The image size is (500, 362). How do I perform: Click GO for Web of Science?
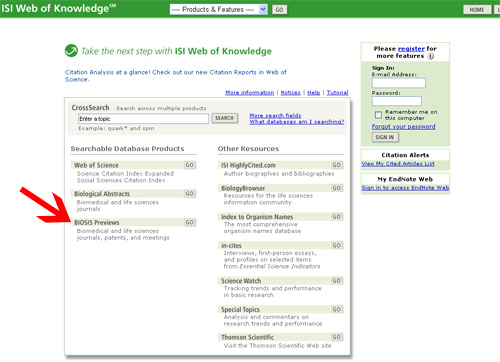tap(190, 165)
